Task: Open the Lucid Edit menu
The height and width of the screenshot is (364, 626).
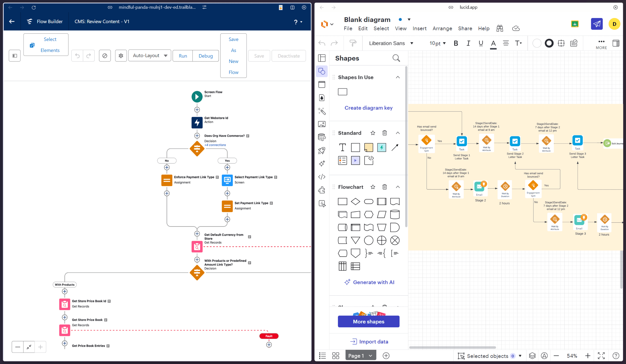Action: [363, 29]
